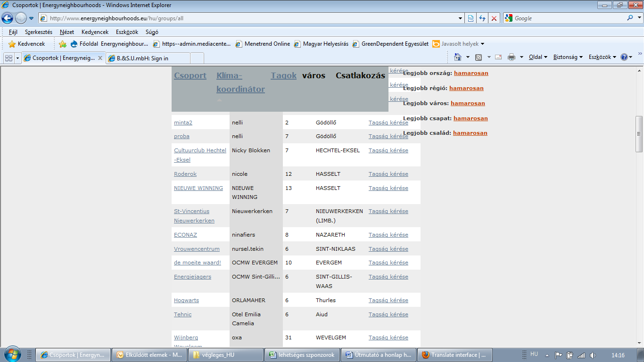Image resolution: width=644 pixels, height=362 pixels.
Task: Open the Windows Start orb
Action: [x=12, y=354]
